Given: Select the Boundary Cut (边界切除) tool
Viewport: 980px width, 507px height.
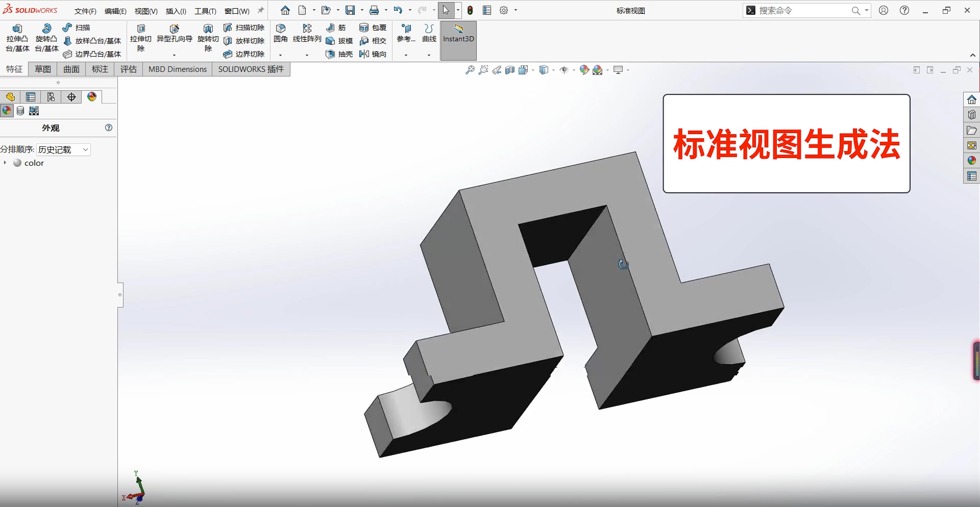Looking at the screenshot, I should point(244,54).
